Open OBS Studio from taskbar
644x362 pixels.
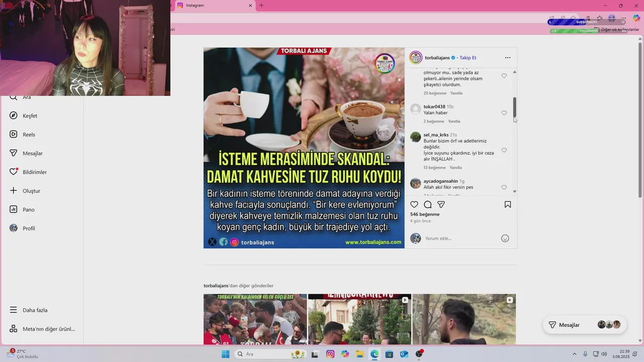419,354
